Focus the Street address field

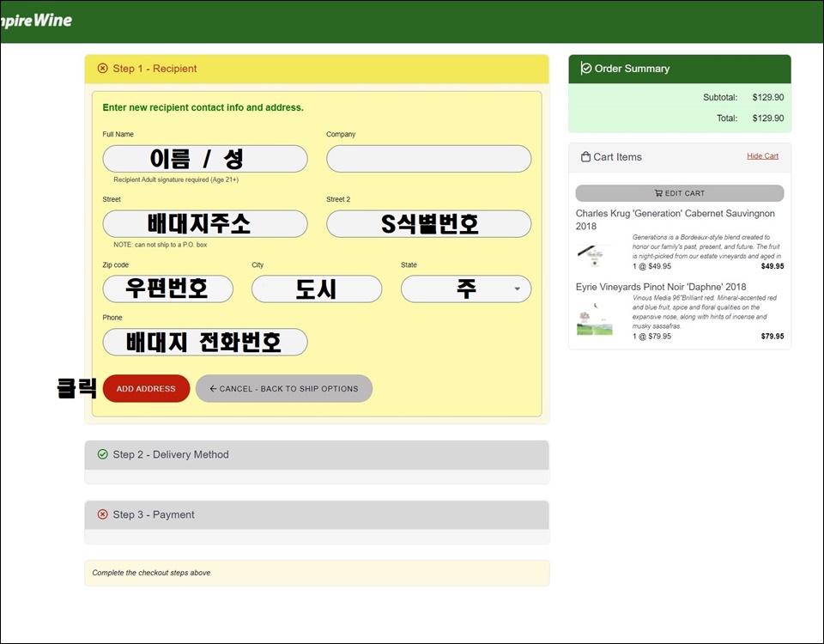coord(205,224)
